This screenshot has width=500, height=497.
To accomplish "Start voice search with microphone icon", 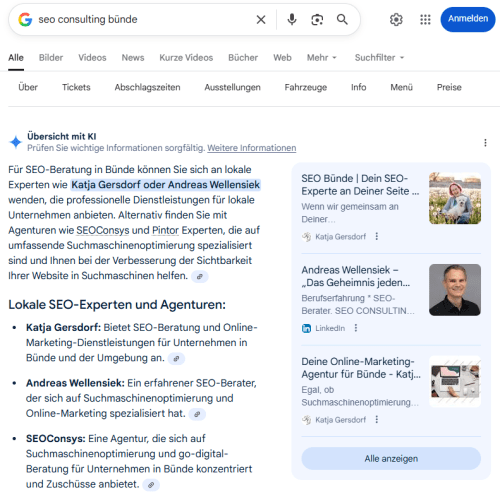I will coord(292,20).
